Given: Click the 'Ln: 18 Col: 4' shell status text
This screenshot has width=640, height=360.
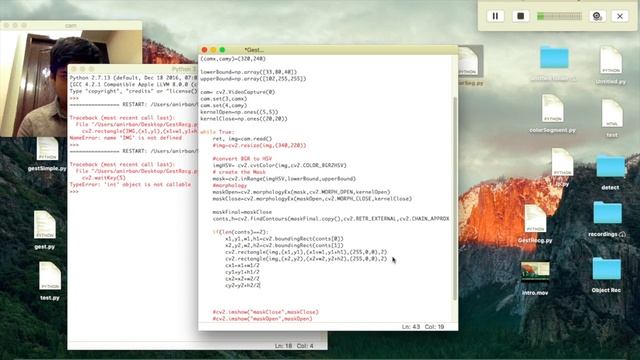Looking at the screenshot, I should (x=294, y=346).
